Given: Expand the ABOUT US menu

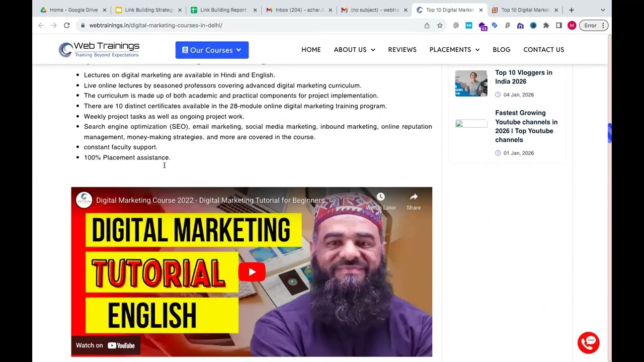Looking at the screenshot, I should (354, 50).
